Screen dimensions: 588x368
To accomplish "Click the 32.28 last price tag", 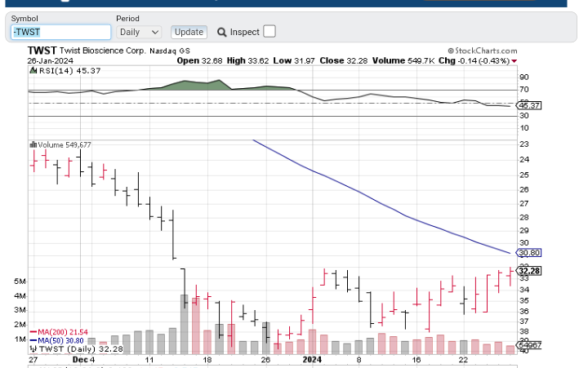I will tap(528, 271).
